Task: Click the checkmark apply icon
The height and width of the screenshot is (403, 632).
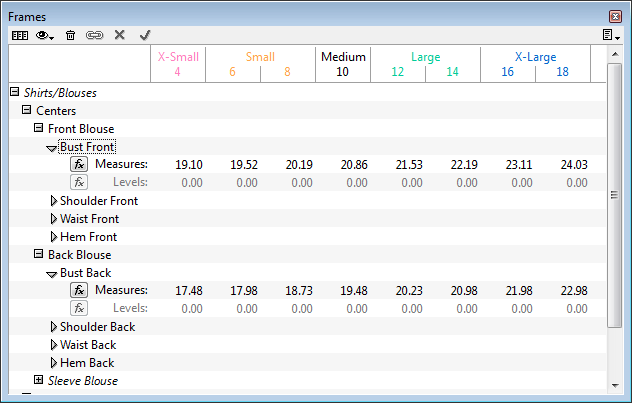Action: coord(145,35)
